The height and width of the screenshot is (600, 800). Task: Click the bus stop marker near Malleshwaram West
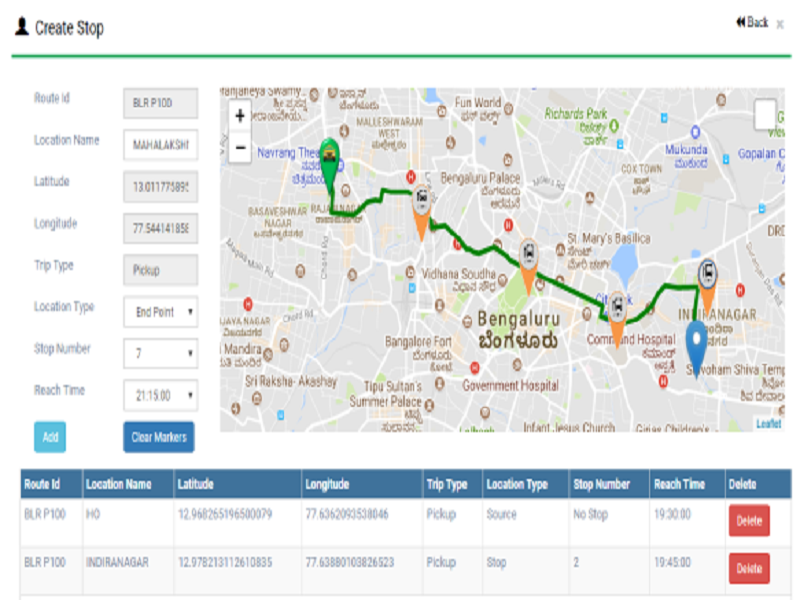[x=422, y=212]
